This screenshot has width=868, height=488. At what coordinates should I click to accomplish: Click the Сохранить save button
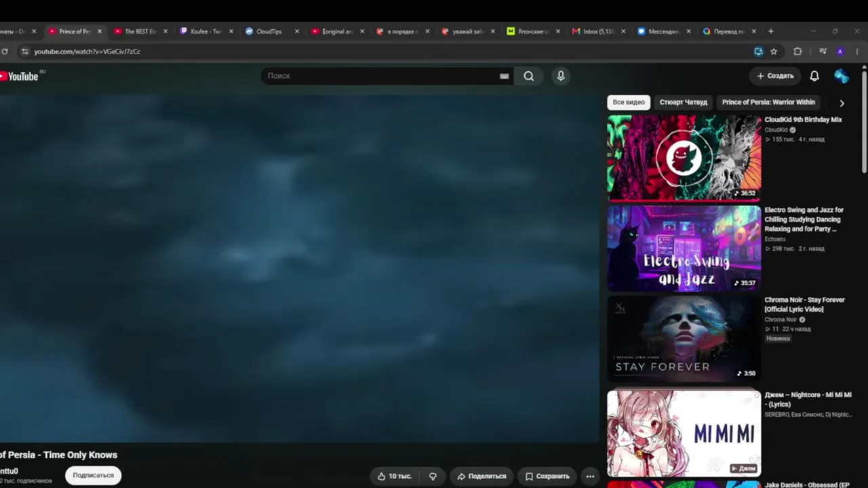click(x=547, y=476)
